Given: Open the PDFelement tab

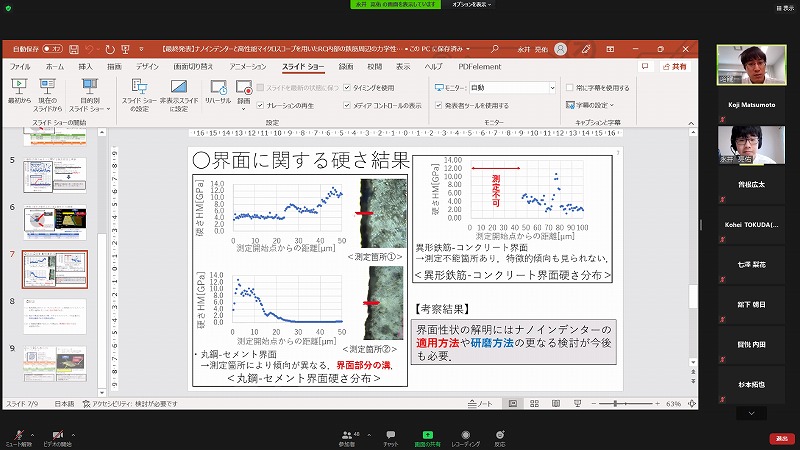Looking at the screenshot, I should pyautogui.click(x=480, y=66).
